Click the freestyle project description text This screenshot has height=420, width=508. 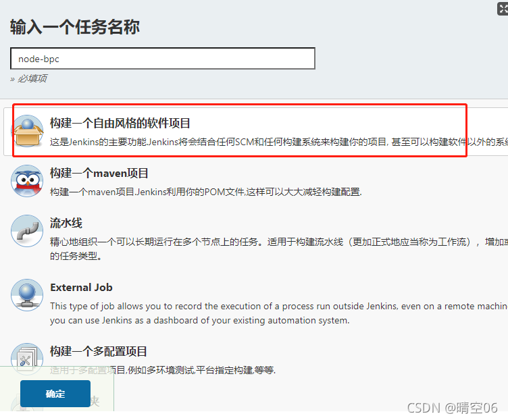point(278,142)
